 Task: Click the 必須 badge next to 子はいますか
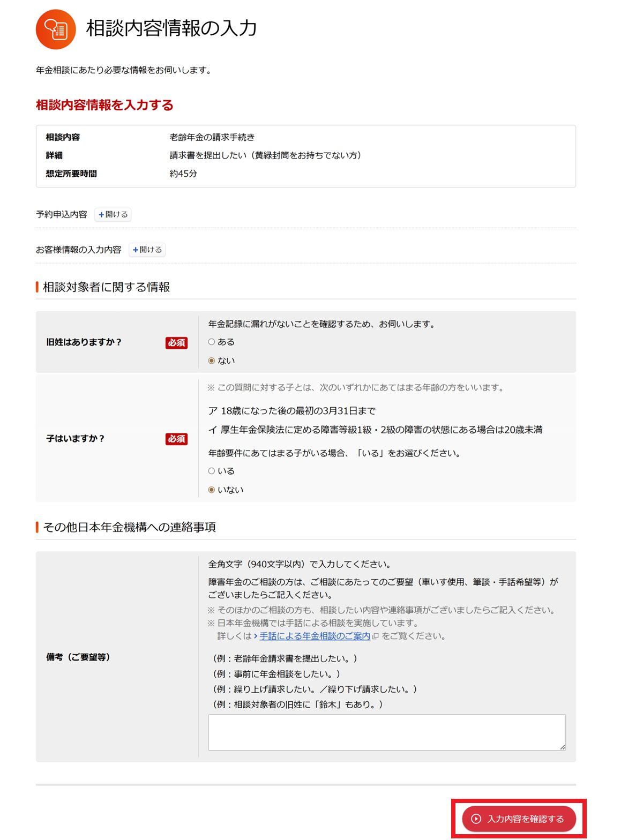[x=176, y=439]
